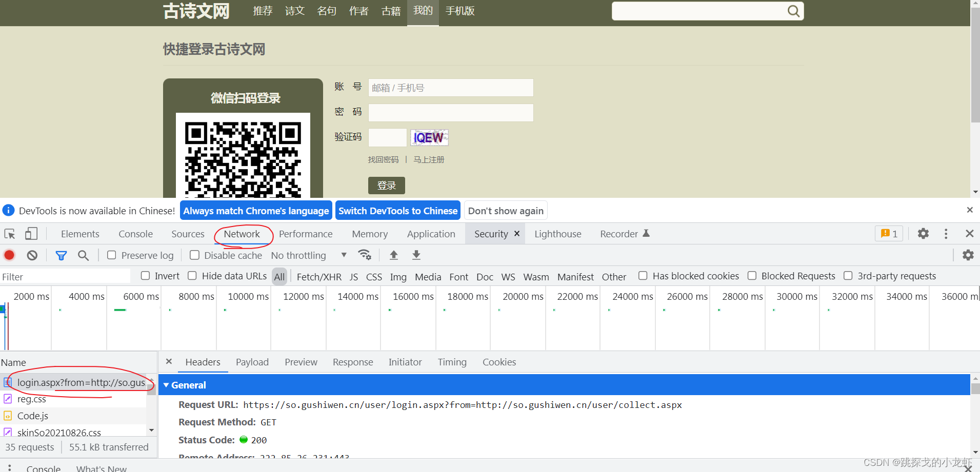Viewport: 980px width, 472px height.
Task: Close the DevTools panel
Action: click(x=970, y=234)
